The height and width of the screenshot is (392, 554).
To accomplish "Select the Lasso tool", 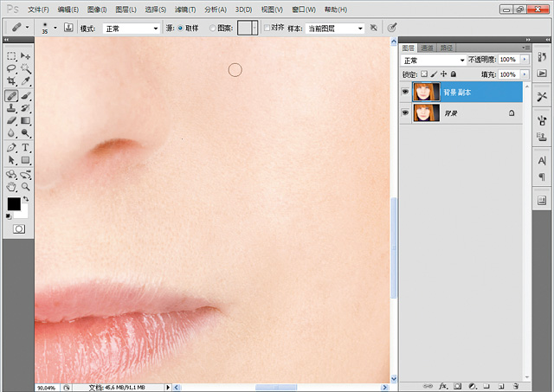I will pos(11,68).
